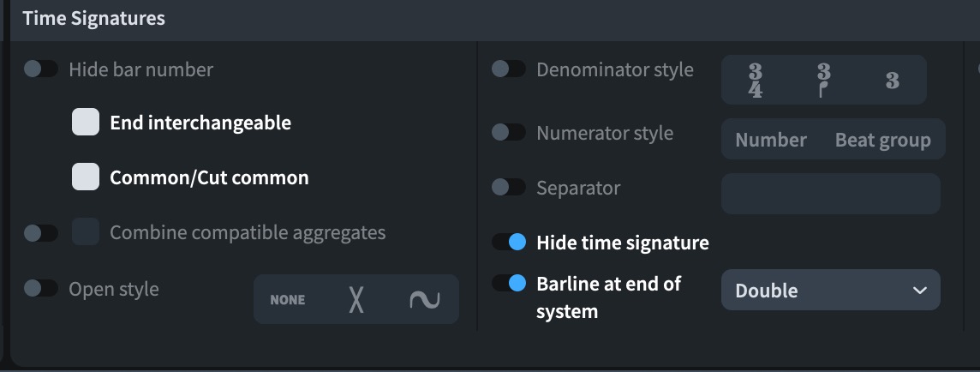This screenshot has height=372, width=980.
Task: Enable the Numerator style toggle
Action: [509, 132]
